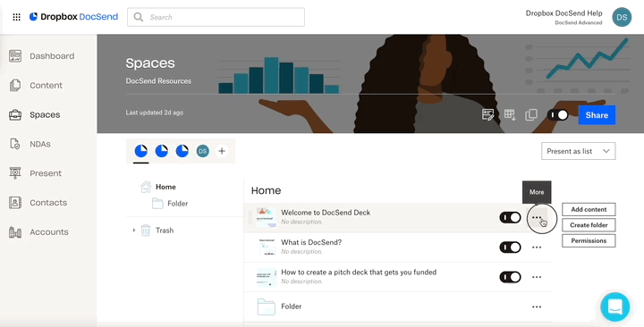Toggle the pitch deck document switch
The image size is (644, 327).
(510, 277)
